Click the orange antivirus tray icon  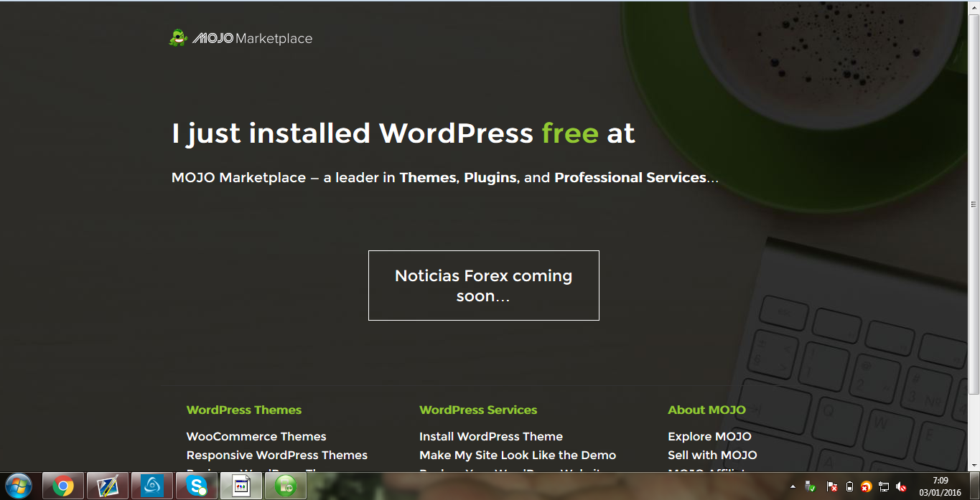click(867, 486)
